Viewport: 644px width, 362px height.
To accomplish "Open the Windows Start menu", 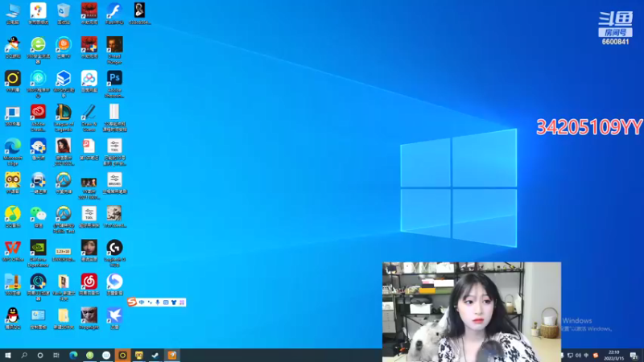I will (8, 356).
